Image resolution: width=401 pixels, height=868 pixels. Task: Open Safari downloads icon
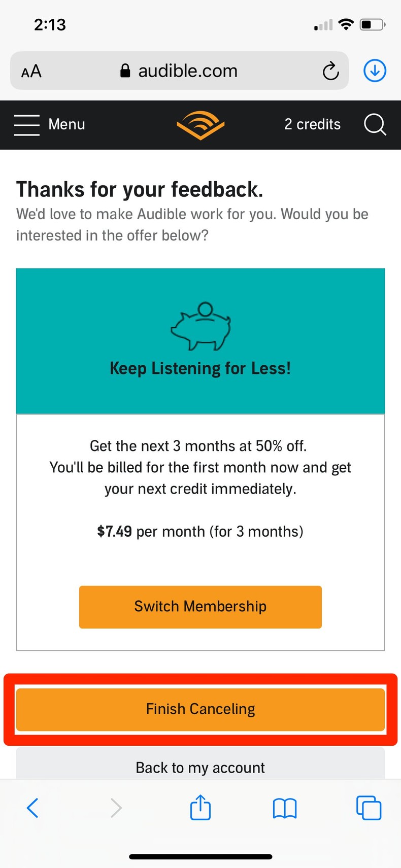point(375,71)
